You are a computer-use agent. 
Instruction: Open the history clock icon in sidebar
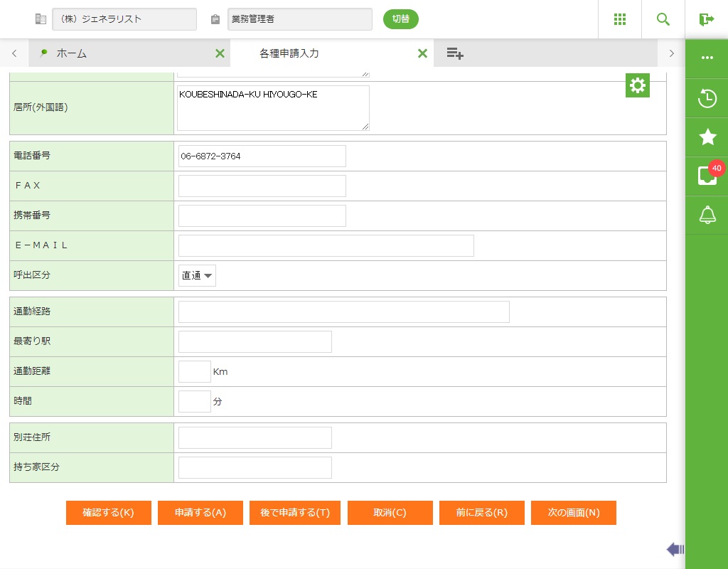tap(707, 98)
